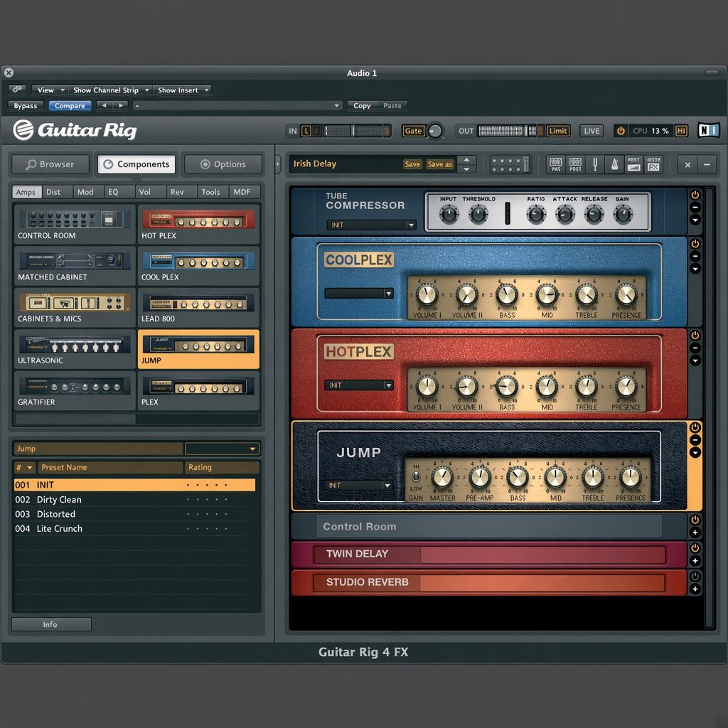This screenshot has height=728, width=728.
Task: Open Jump INIT preset dropdown
Action: pos(359,485)
